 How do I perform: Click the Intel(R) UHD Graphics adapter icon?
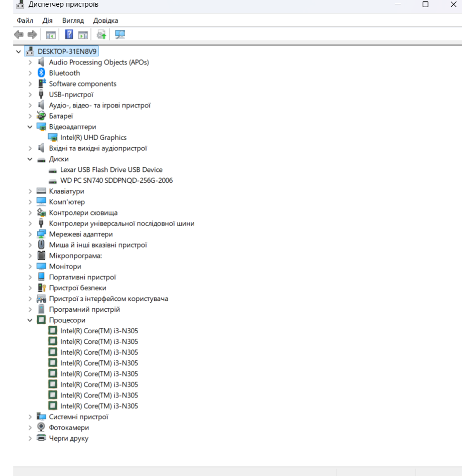coord(52,138)
